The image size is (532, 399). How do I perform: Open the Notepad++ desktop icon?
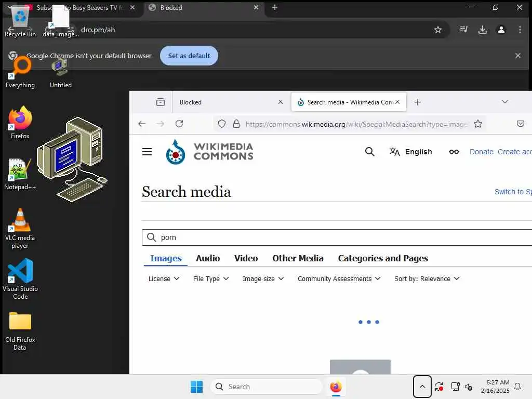tap(20, 174)
